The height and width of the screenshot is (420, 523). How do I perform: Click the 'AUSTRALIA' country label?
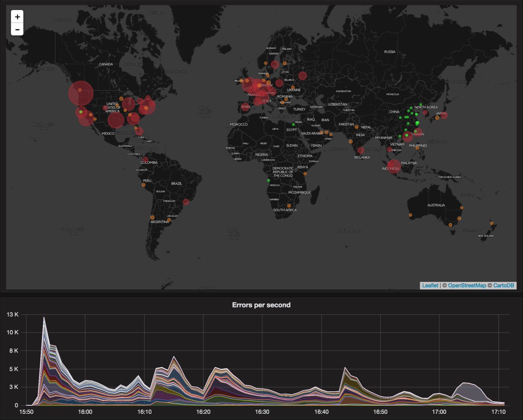click(x=436, y=205)
